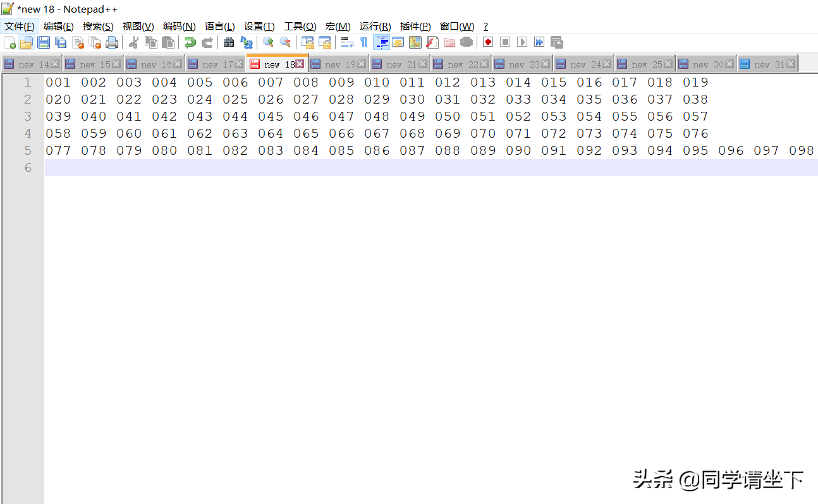
Task: Open the Replace dialog toolbar icon
Action: 246,42
